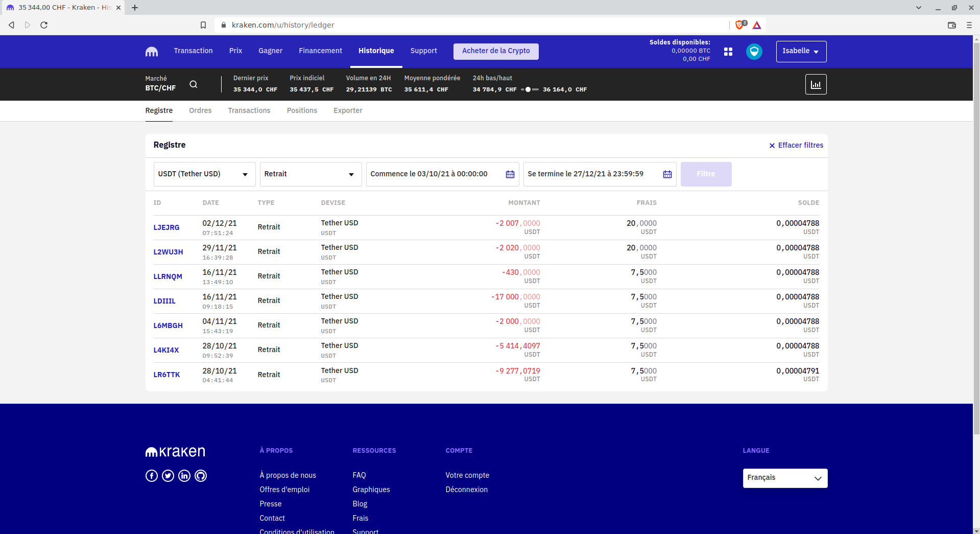Expand the Retrait type dropdown

point(310,174)
